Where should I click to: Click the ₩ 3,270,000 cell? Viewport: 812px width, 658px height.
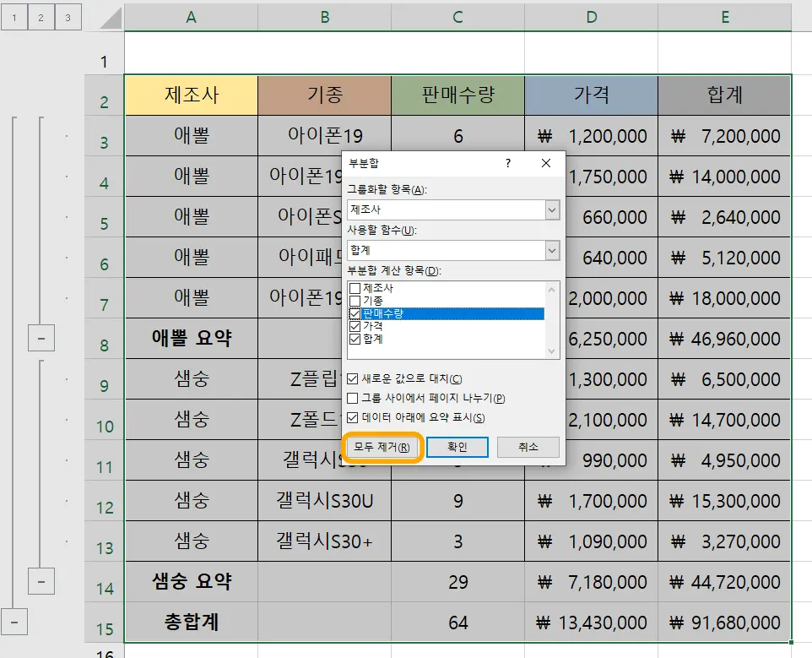724,541
